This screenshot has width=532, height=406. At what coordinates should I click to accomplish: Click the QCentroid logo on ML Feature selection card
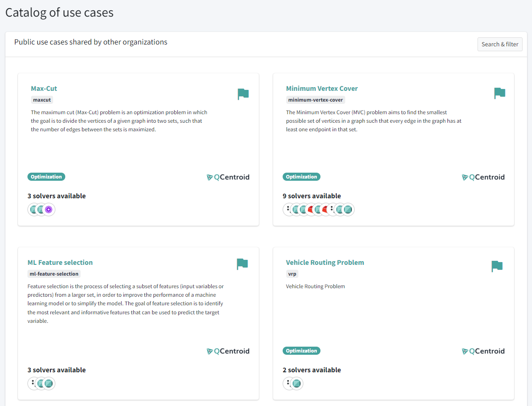[228, 351]
